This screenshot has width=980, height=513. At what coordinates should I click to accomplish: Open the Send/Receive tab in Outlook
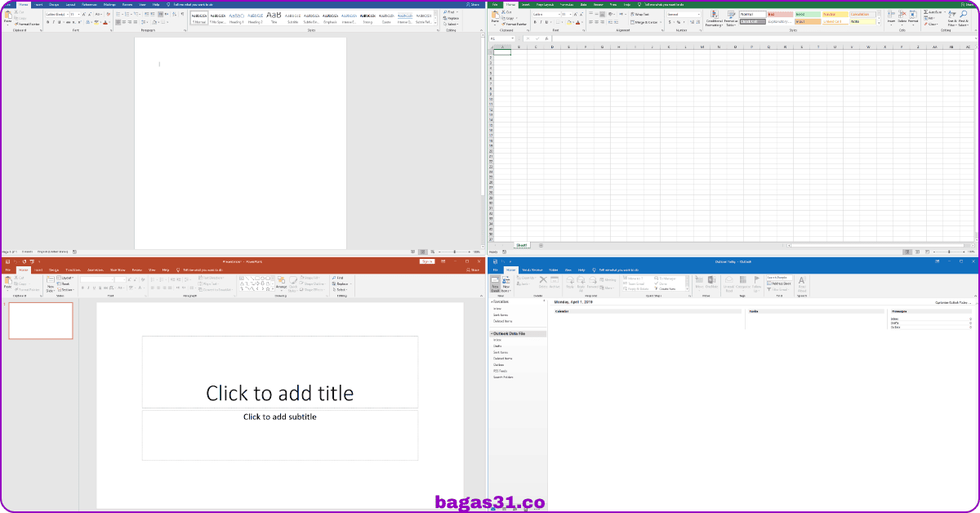coord(532,269)
